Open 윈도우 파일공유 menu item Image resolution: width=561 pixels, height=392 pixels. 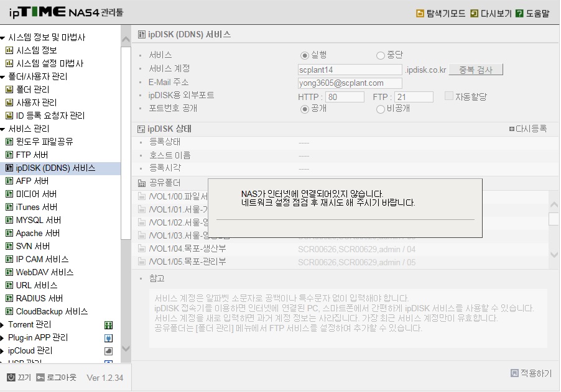click(x=44, y=142)
